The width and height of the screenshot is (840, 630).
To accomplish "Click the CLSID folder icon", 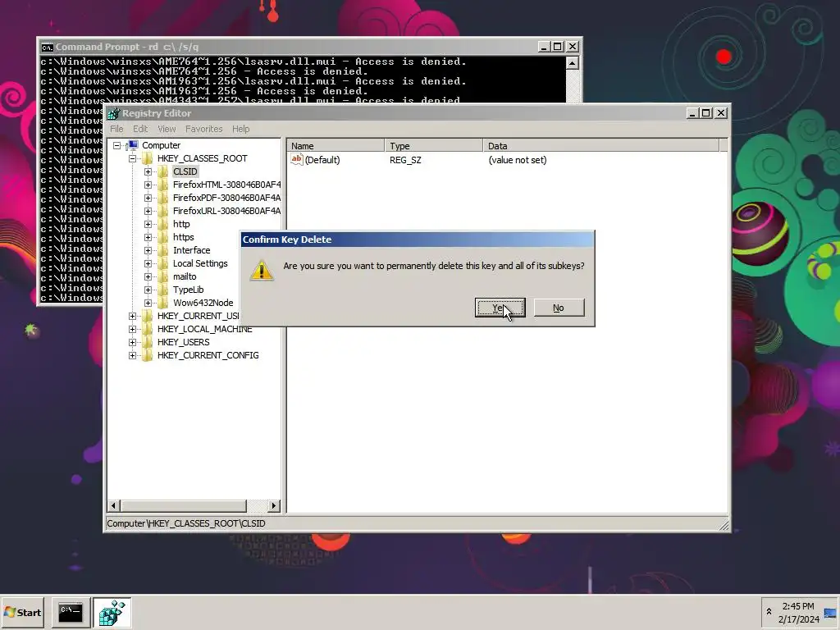I will point(163,171).
